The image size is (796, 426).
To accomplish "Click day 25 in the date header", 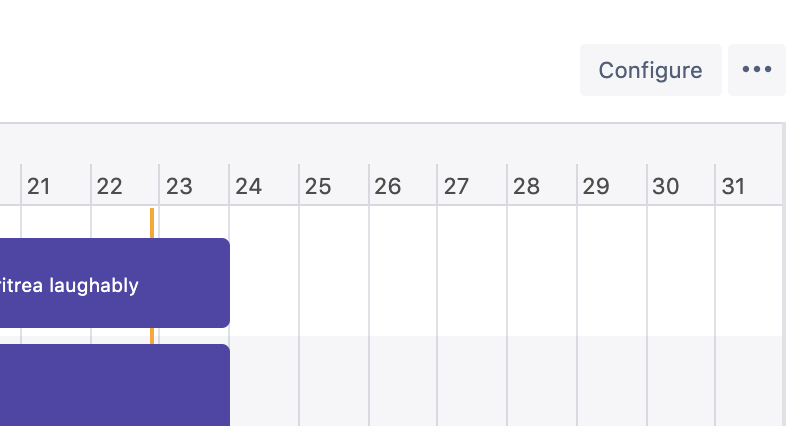I will tap(318, 186).
